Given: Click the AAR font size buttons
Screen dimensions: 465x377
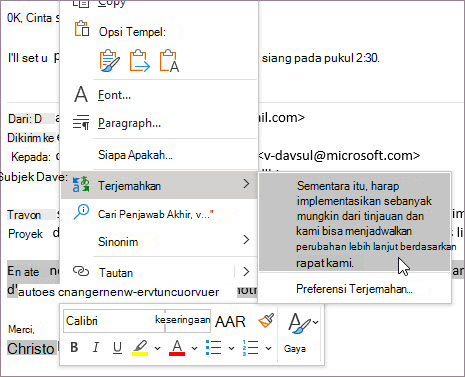Looking at the screenshot, I should pyautogui.click(x=230, y=322).
